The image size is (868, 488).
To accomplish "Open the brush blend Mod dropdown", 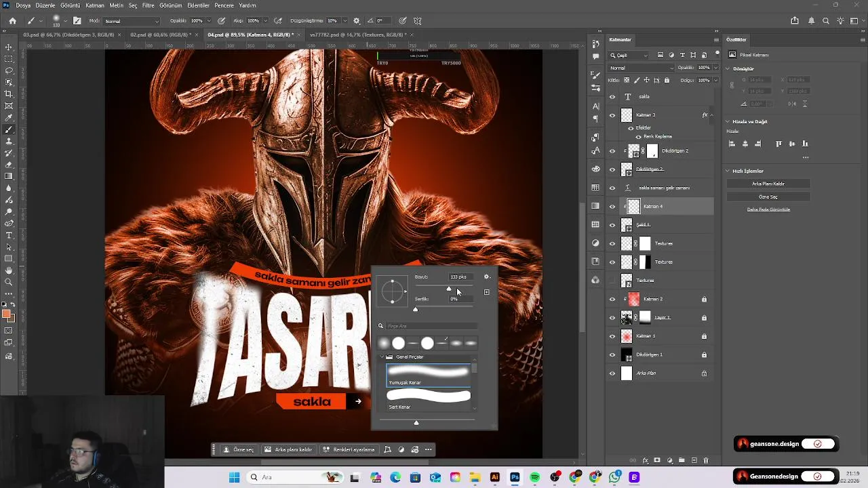I will (x=132, y=21).
